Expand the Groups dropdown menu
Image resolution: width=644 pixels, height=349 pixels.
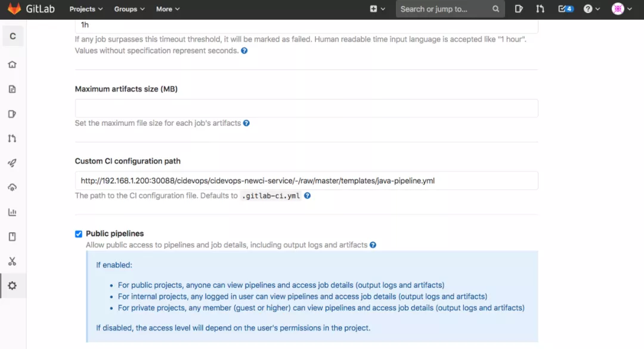[x=129, y=9]
